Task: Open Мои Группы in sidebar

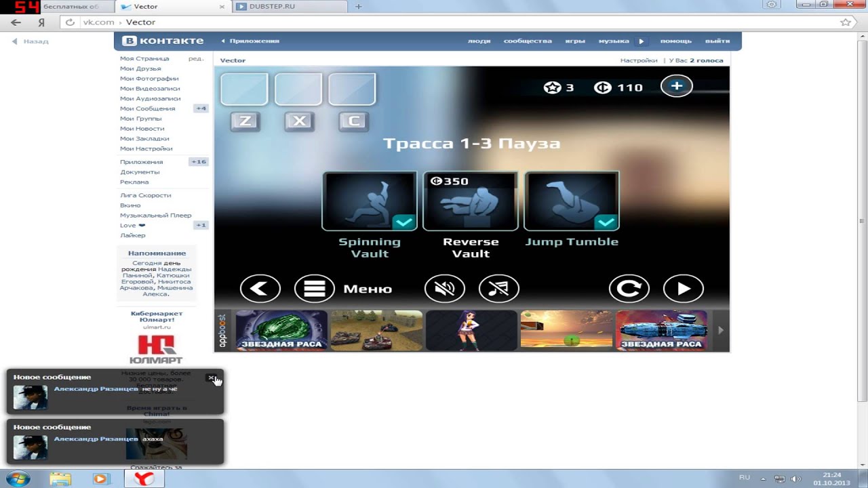Action: [x=140, y=119]
